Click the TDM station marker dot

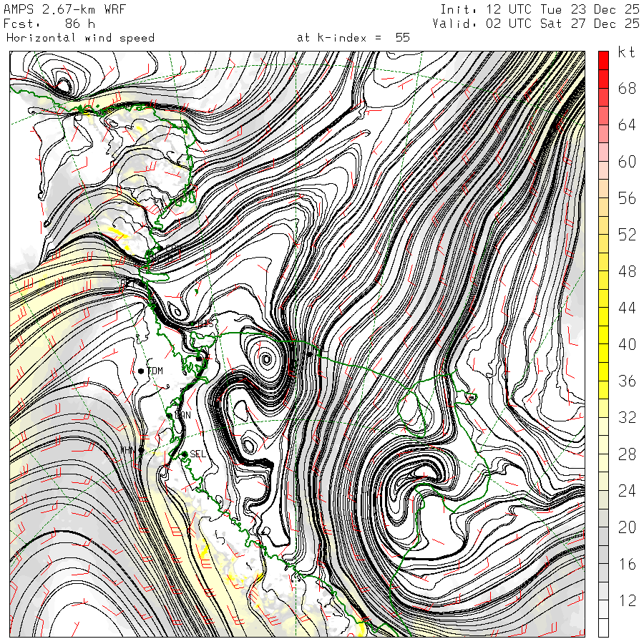point(142,371)
